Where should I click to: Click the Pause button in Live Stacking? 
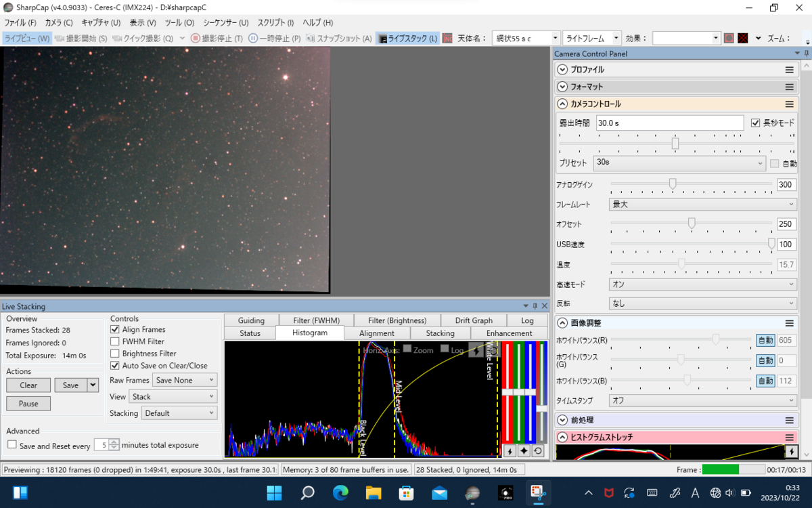pos(28,404)
